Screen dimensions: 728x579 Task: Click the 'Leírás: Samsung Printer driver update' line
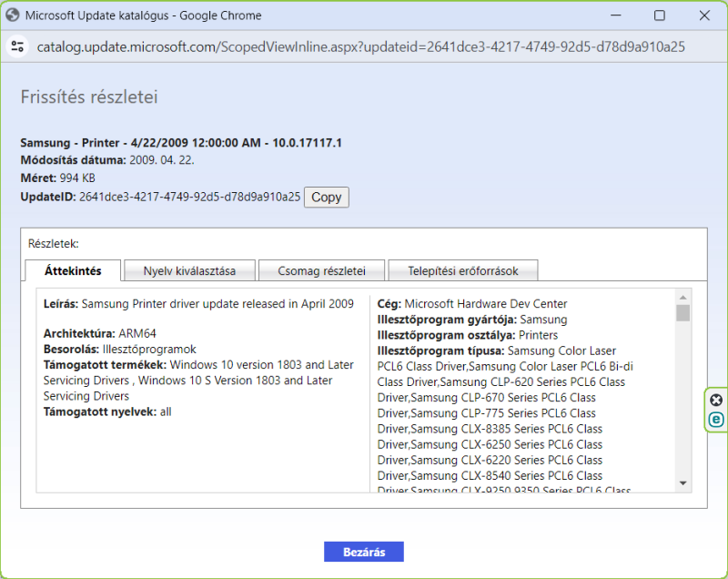pos(198,304)
